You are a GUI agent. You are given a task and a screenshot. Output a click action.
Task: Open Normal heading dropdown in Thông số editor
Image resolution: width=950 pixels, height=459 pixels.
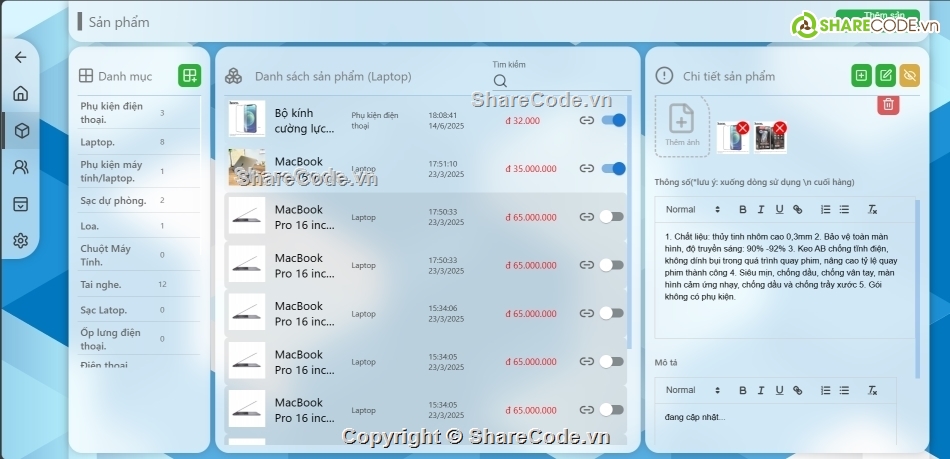pos(693,210)
